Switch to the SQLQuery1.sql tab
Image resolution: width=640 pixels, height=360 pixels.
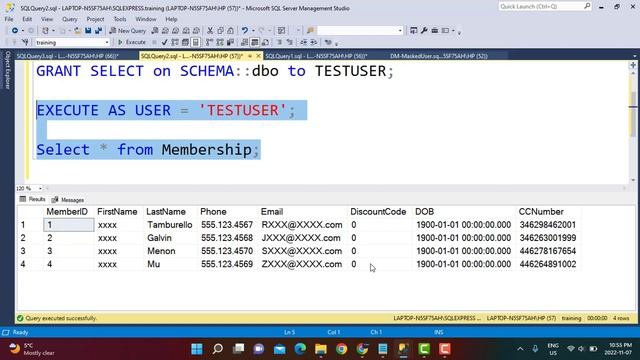pos(316,56)
